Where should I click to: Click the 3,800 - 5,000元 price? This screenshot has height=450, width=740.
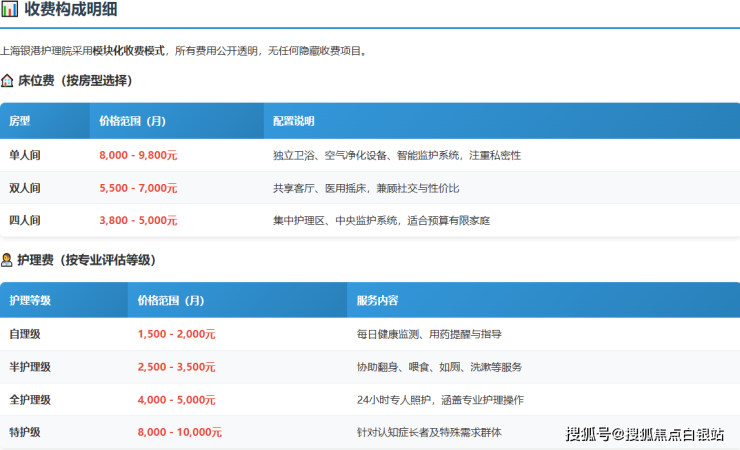138,220
